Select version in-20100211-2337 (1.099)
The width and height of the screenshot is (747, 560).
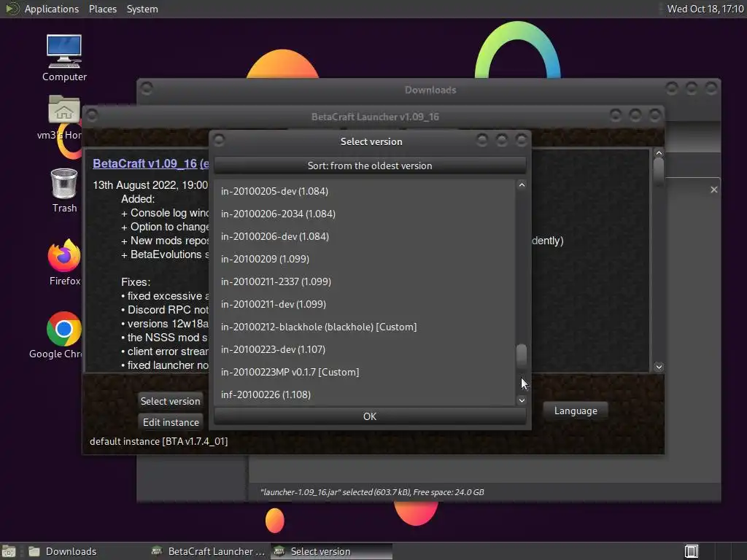(x=365, y=281)
